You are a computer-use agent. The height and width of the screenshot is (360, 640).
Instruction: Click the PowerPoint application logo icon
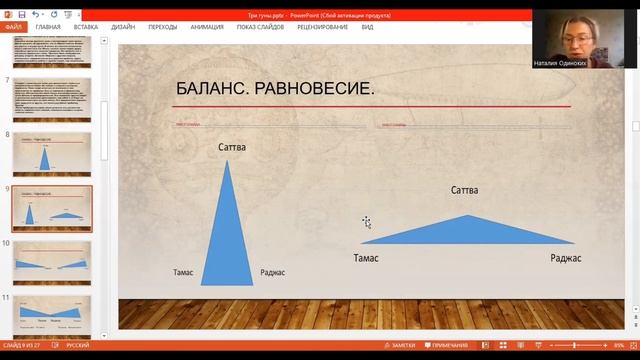coord(8,15)
